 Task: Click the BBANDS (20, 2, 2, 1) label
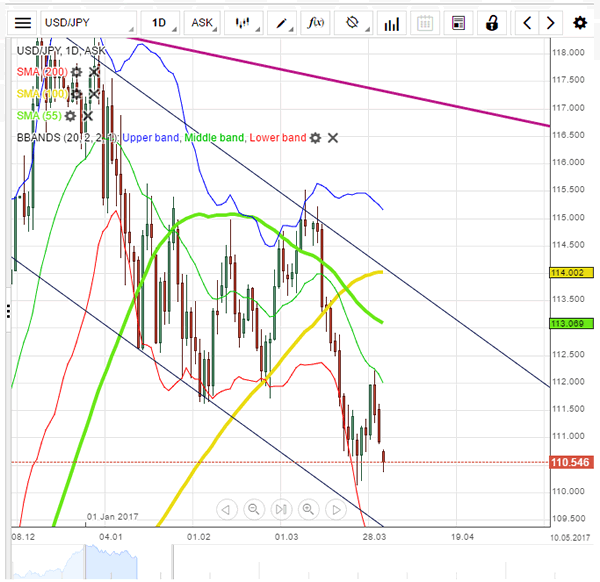(68, 138)
